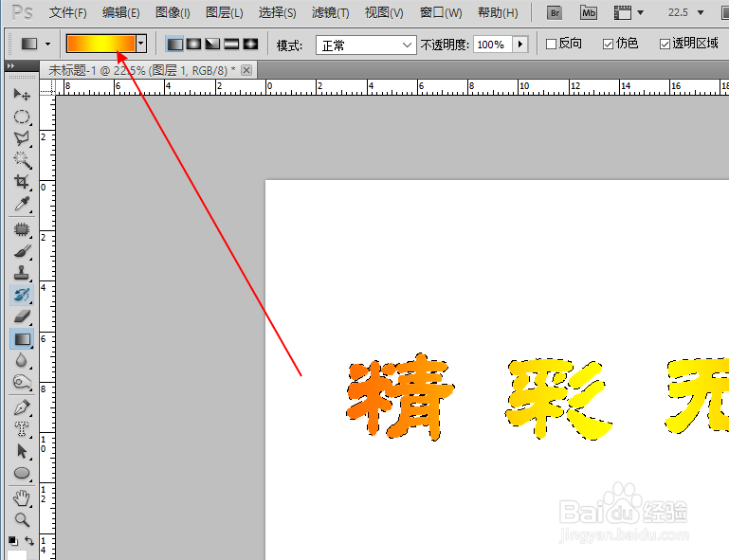Select the Path Selection tool
The image size is (729, 560).
[22, 451]
